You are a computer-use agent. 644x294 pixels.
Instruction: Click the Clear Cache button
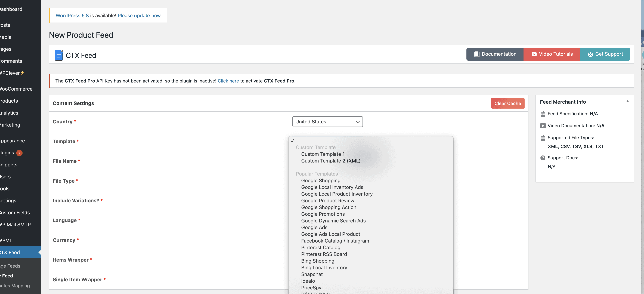coord(507,103)
